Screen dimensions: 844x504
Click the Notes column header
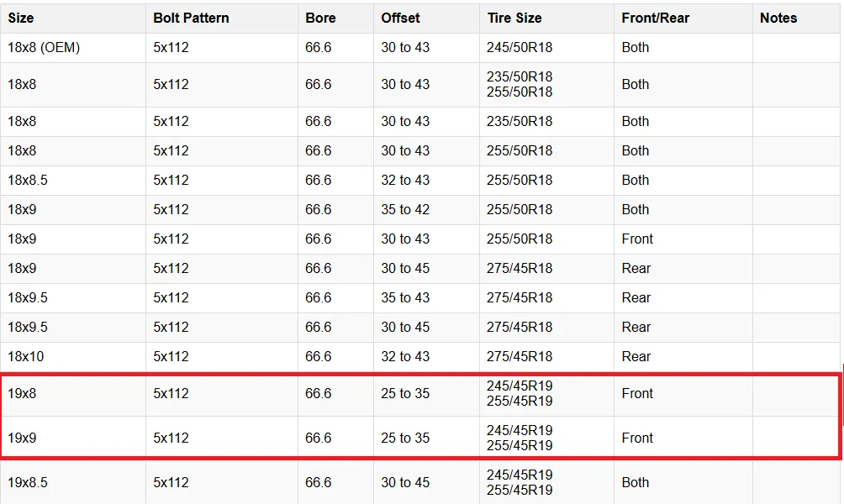(778, 18)
